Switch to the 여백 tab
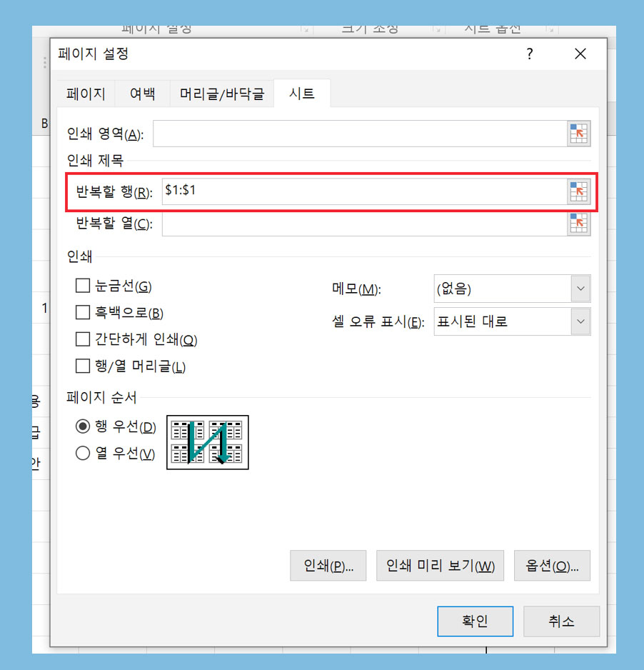The image size is (644, 670). pos(142,94)
